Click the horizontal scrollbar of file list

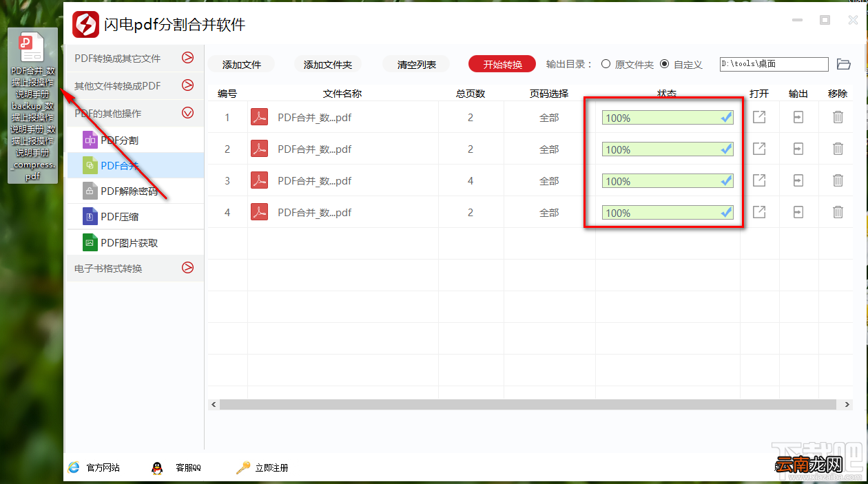point(528,405)
